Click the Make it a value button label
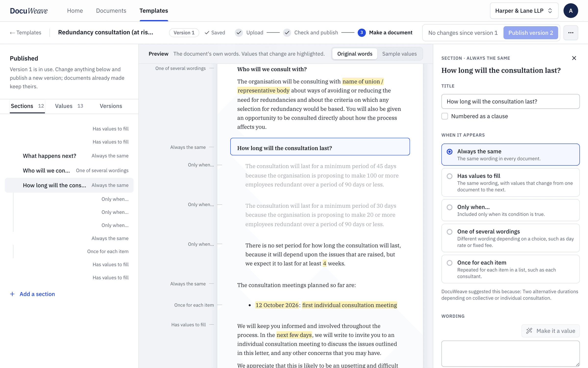 coord(556,331)
